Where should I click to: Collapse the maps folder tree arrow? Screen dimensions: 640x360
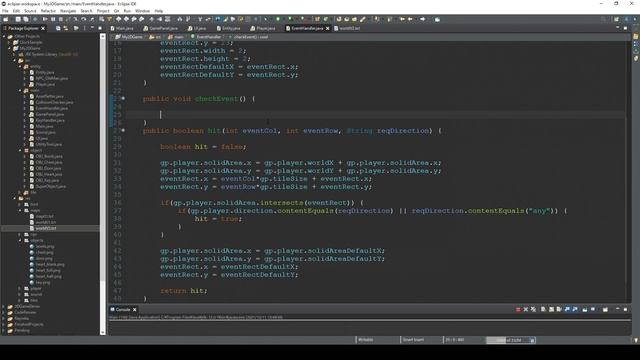(20, 210)
